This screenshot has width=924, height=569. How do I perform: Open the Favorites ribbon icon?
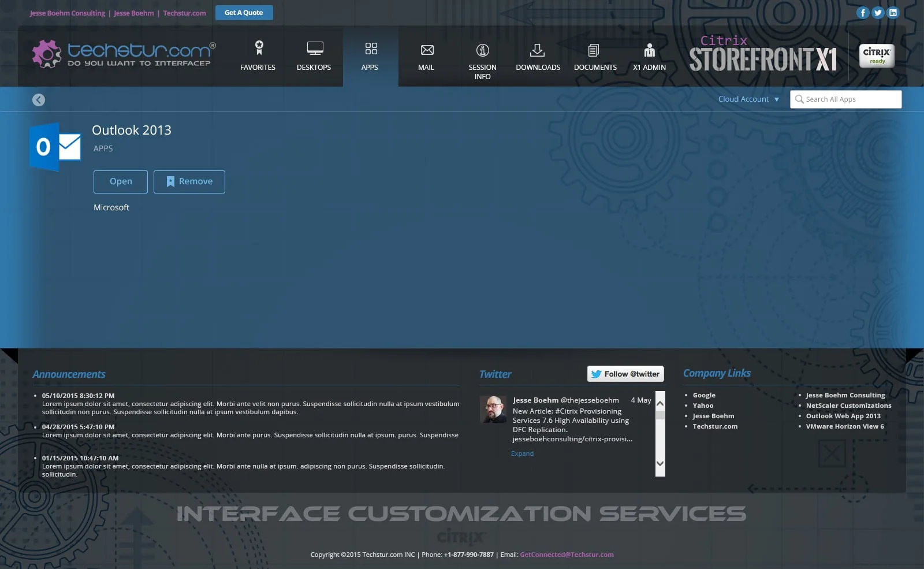(259, 48)
